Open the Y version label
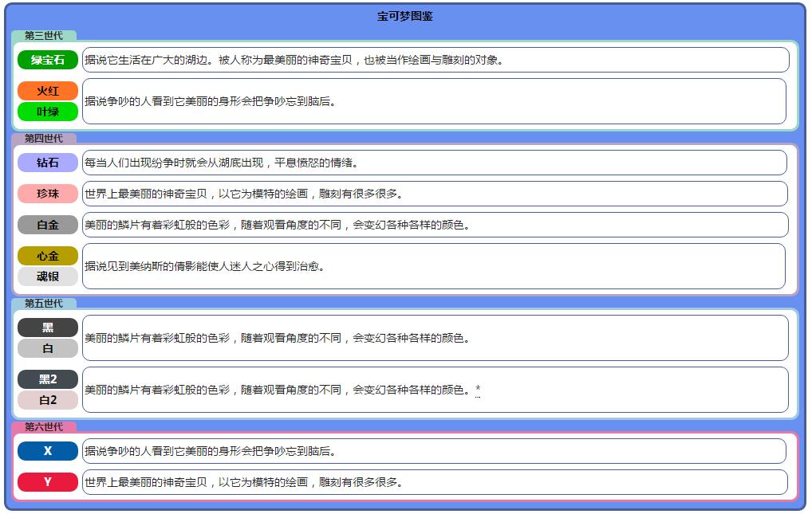The width and height of the screenshot is (812, 514). click(48, 482)
